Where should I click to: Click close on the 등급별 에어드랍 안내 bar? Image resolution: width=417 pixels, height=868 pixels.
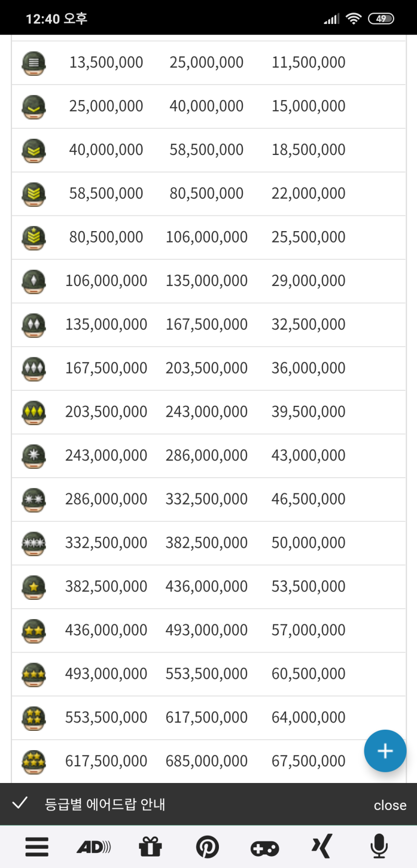pos(389,805)
